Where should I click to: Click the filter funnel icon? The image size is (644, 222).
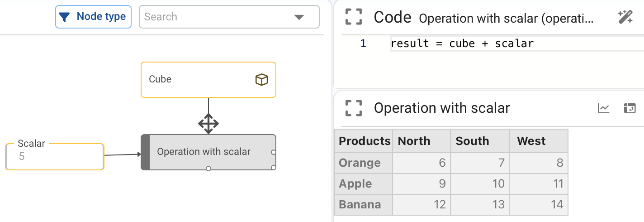coord(65,17)
